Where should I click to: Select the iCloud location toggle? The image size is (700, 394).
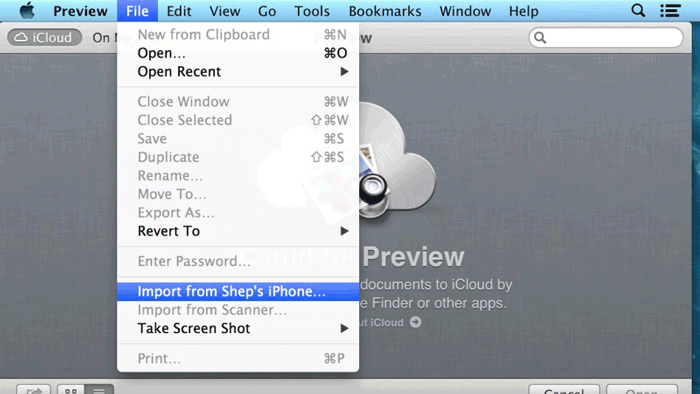coord(45,37)
